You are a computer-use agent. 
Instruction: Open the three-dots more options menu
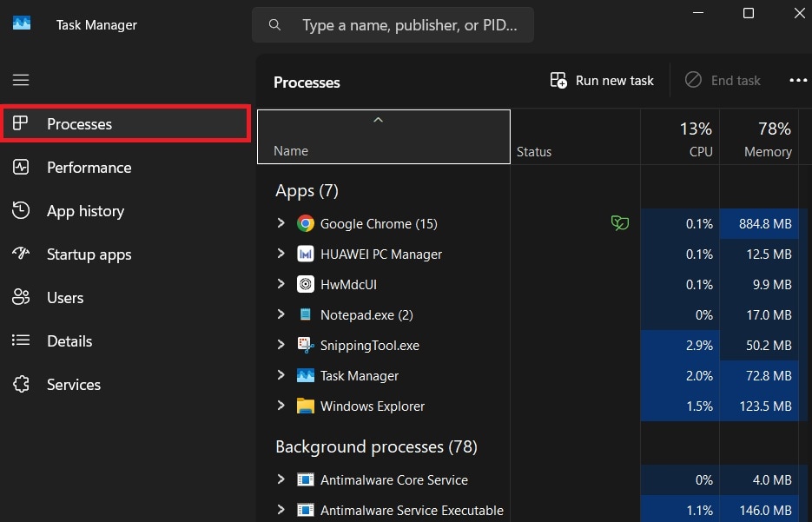798,80
